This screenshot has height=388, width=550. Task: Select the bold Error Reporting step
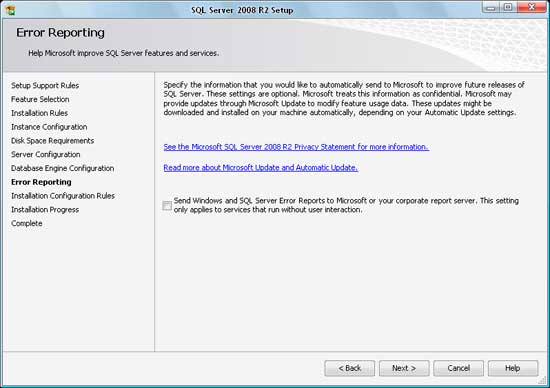(41, 182)
